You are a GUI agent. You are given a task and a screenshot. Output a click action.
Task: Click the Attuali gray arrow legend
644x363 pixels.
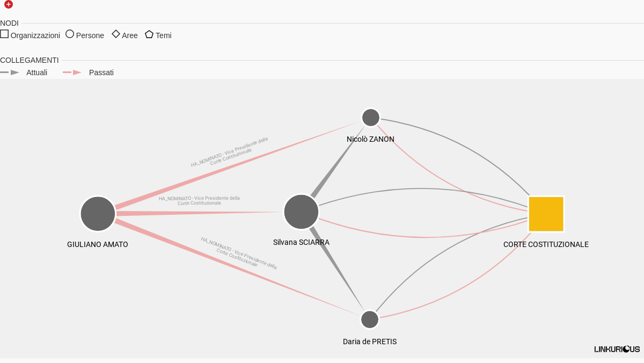tap(10, 72)
